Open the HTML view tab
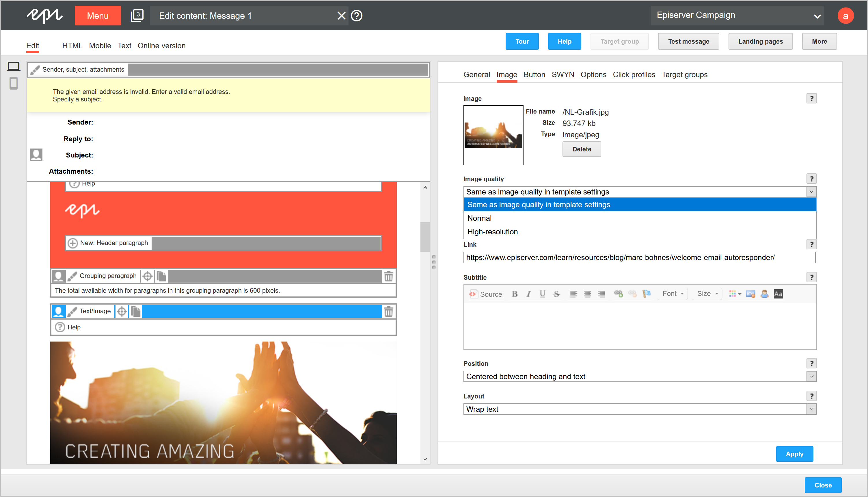 [72, 45]
